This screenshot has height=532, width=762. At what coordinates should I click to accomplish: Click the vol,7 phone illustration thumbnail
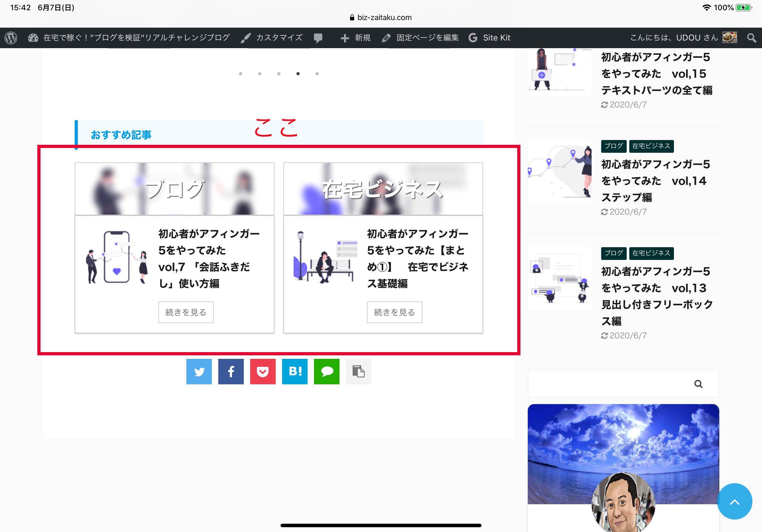pyautogui.click(x=117, y=257)
